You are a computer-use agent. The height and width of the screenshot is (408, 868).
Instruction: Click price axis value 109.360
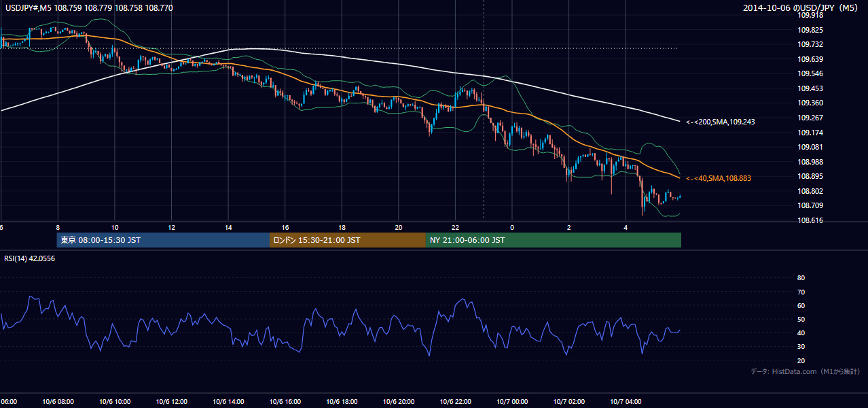810,103
